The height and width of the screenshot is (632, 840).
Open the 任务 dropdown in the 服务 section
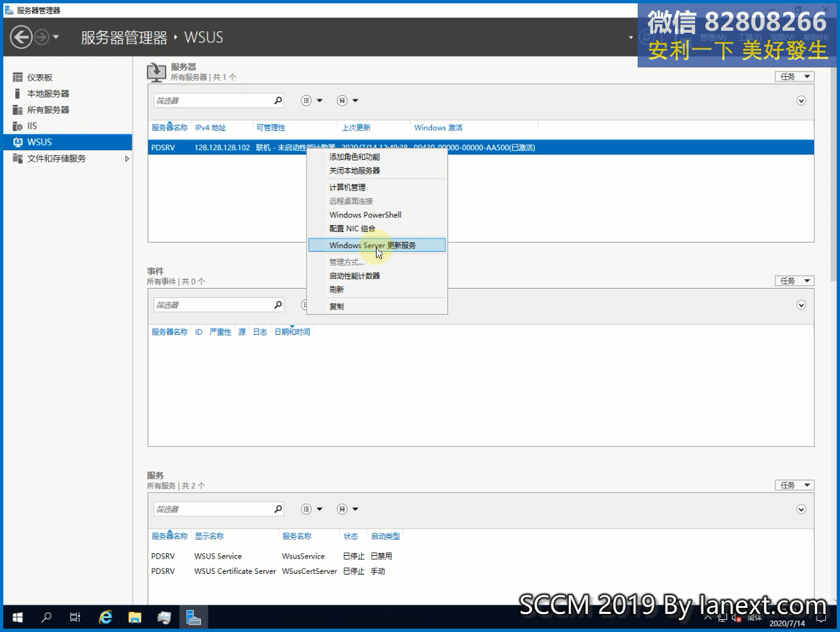[795, 485]
